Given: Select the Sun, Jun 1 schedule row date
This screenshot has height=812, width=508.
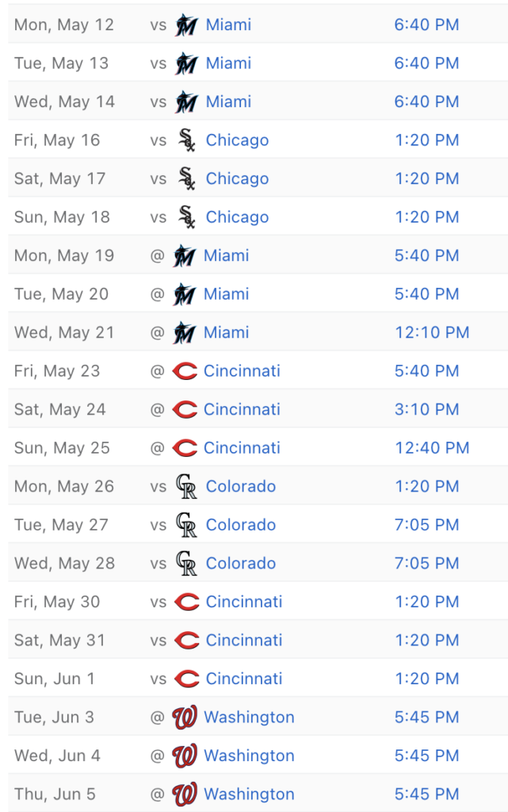Looking at the screenshot, I should [55, 679].
